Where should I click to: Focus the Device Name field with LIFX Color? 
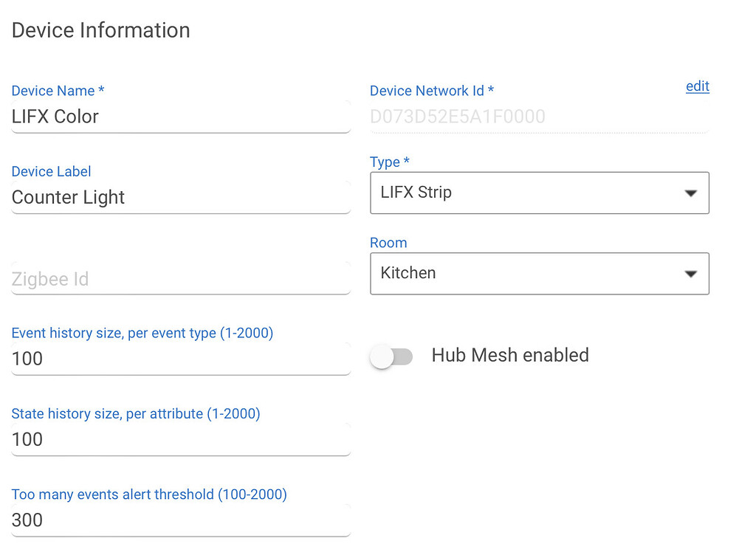click(x=181, y=117)
